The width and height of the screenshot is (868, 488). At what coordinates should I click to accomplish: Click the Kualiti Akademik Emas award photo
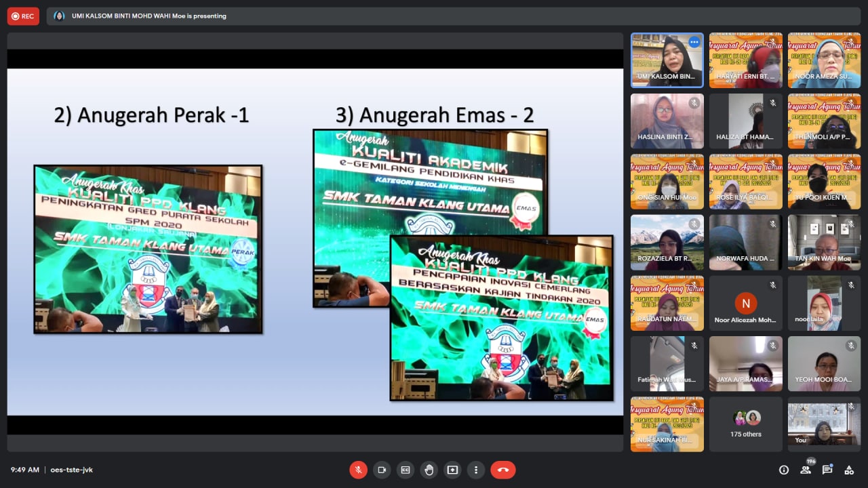point(430,182)
